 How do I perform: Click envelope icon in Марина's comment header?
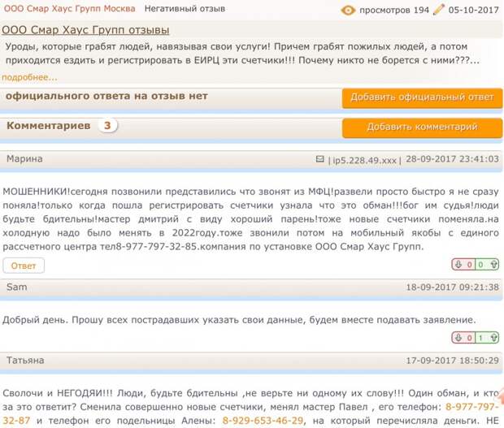(319, 159)
